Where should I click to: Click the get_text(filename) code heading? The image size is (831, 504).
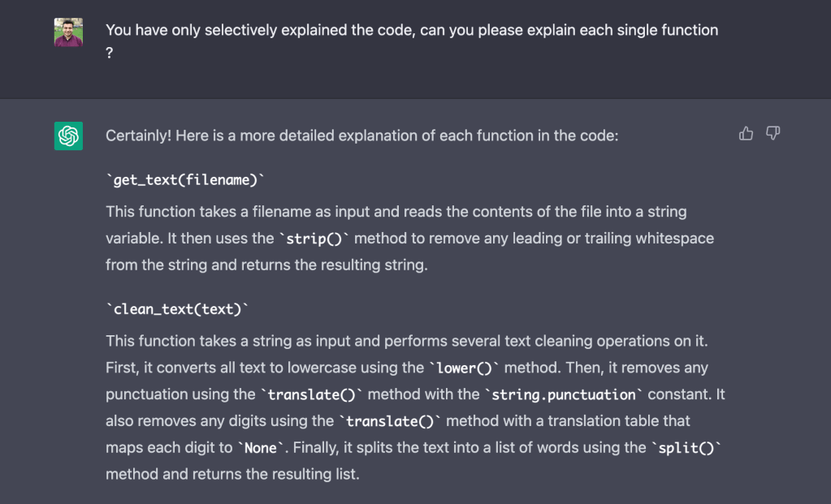tap(185, 180)
